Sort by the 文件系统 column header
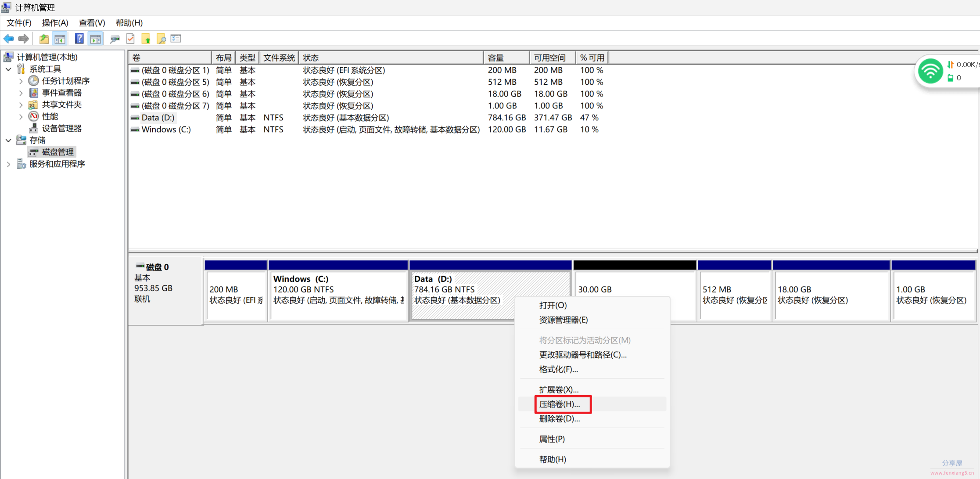 (279, 58)
